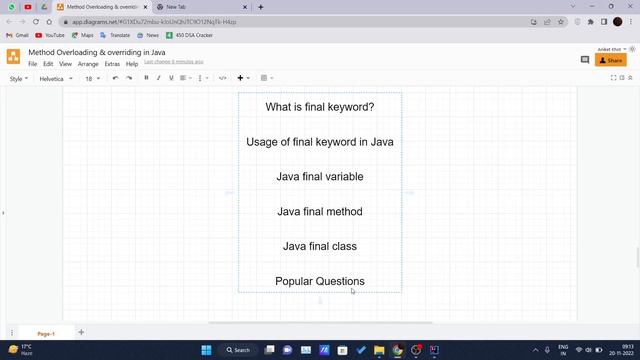Click the share page icon in address bar
Screen dimensions: 640x360
pyautogui.click(x=547, y=22)
